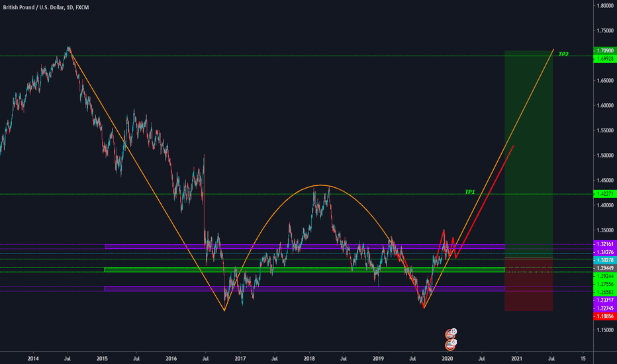Select the TP2 text label
The height and width of the screenshot is (364, 617).
[563, 54]
